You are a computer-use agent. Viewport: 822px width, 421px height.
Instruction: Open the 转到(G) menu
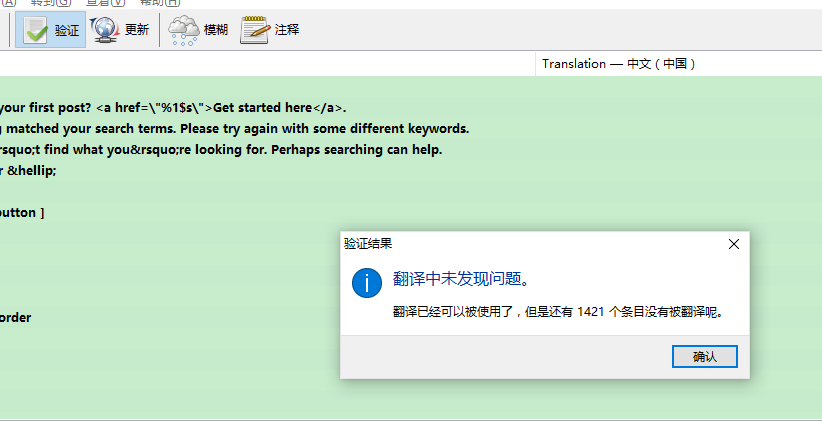[52, 3]
